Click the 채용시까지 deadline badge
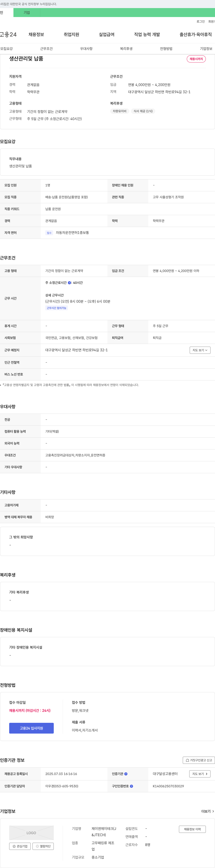215x868 pixels. (x=196, y=59)
